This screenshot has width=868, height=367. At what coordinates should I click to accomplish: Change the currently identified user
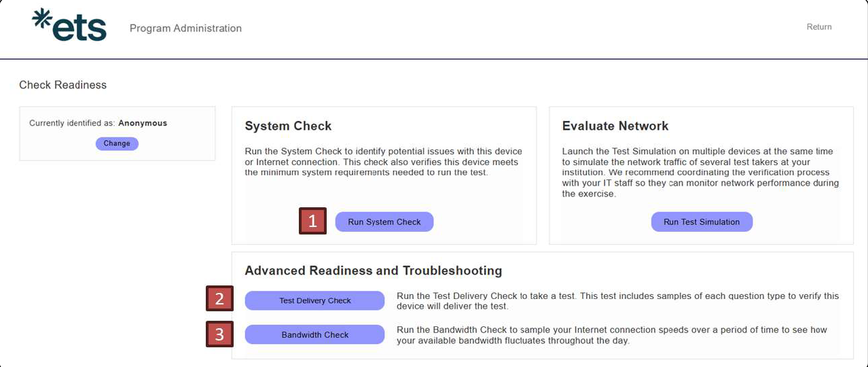(x=117, y=143)
